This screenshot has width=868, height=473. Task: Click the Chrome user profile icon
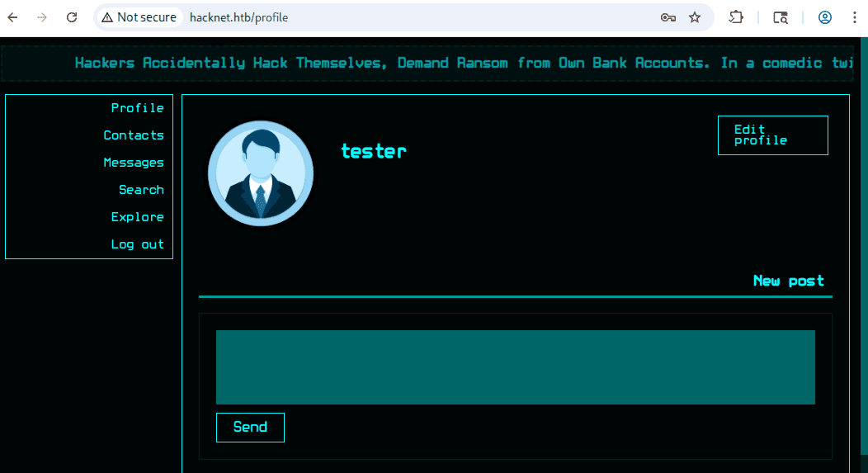tap(824, 17)
